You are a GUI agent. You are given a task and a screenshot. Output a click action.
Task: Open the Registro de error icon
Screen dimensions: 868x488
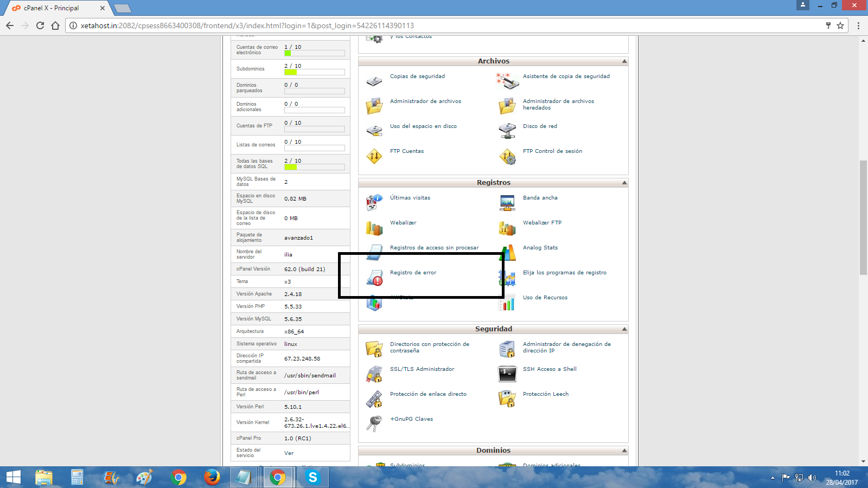tap(374, 278)
